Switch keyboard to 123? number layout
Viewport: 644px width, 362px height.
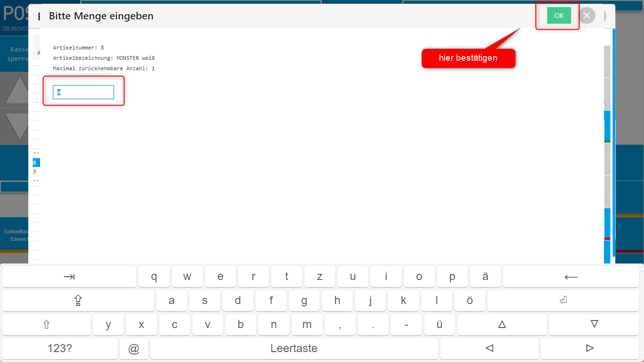(60, 348)
